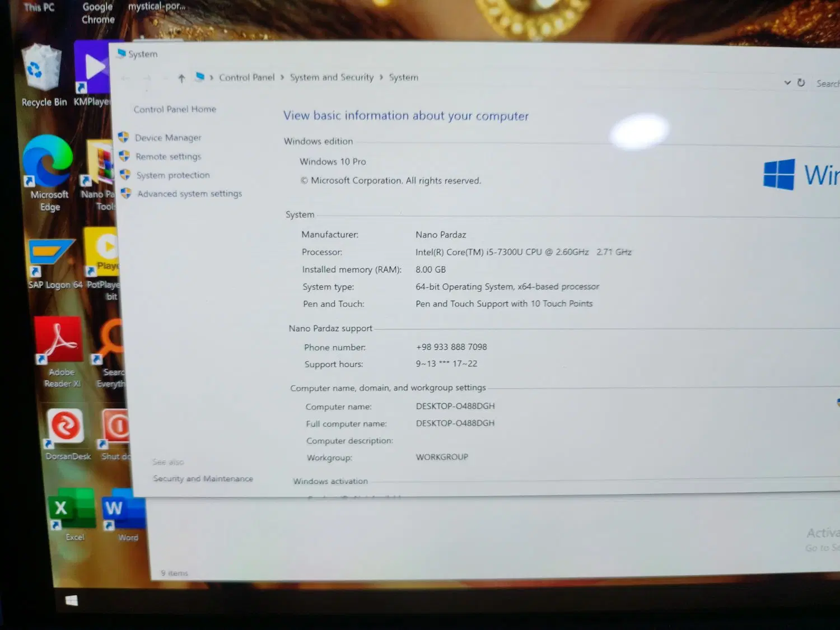
Task: Open Remote settings link
Action: [x=168, y=157]
